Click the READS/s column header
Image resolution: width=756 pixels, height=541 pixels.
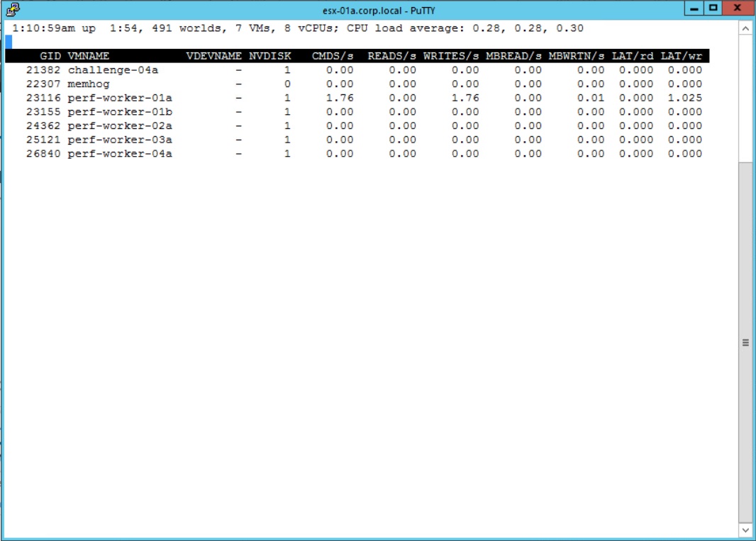pyautogui.click(x=391, y=56)
